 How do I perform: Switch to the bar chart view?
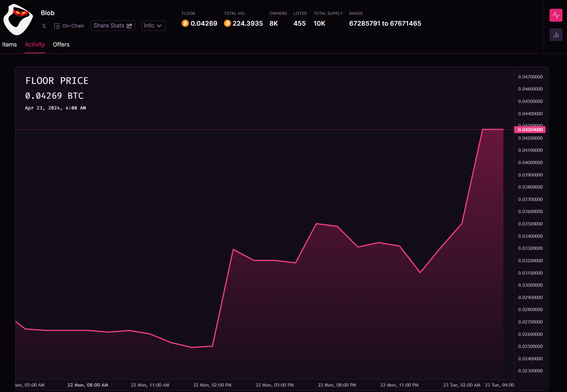[x=556, y=35]
